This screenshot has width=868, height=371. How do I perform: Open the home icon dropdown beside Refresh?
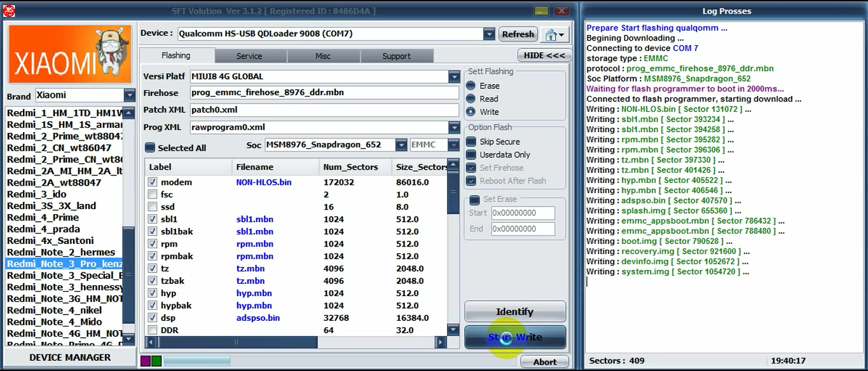pyautogui.click(x=555, y=34)
